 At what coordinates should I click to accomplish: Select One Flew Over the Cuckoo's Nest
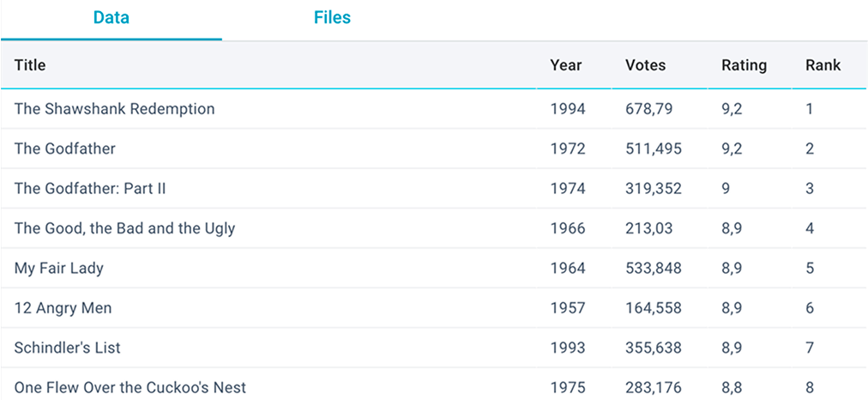coord(130,387)
